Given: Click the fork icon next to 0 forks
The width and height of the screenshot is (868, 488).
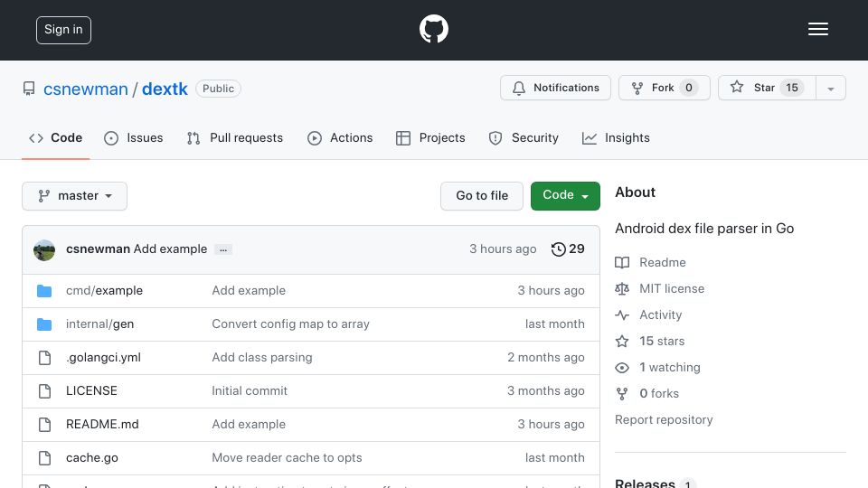Looking at the screenshot, I should tap(622, 393).
